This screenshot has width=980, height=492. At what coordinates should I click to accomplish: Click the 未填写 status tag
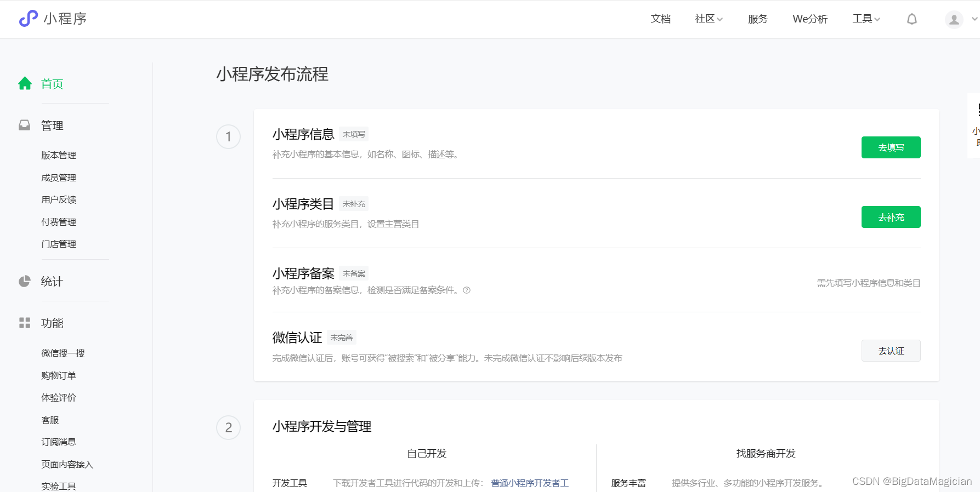pos(354,134)
